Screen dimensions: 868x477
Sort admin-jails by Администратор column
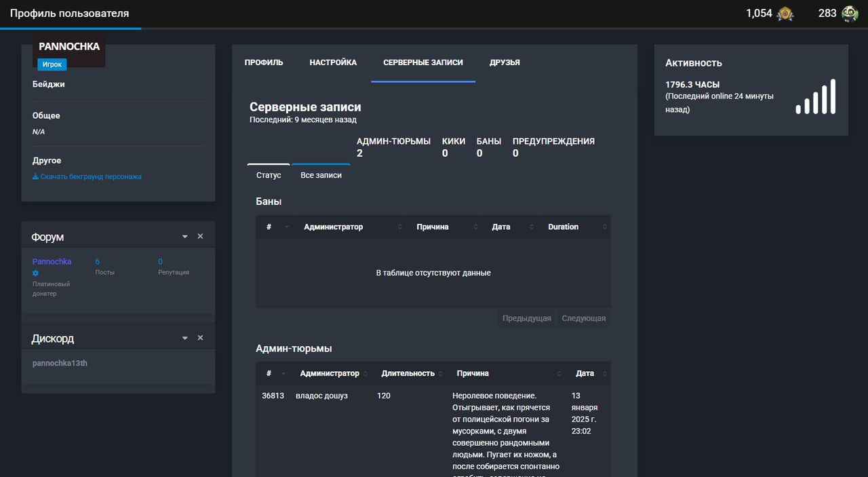332,373
